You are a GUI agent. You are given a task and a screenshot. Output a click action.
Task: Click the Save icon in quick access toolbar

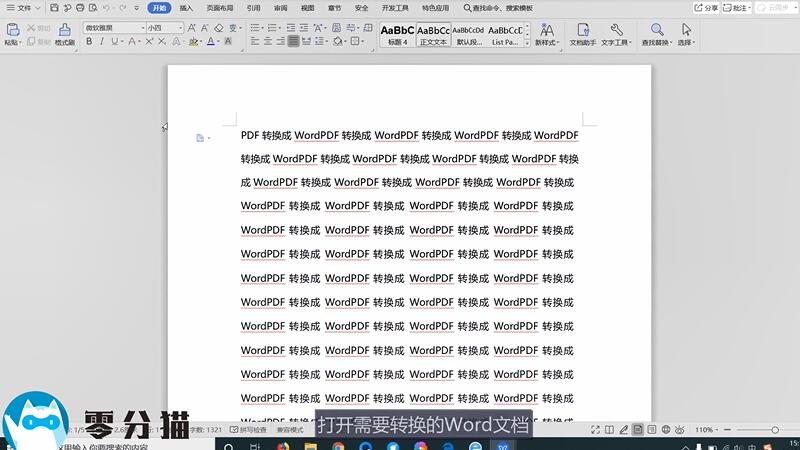(x=54, y=8)
